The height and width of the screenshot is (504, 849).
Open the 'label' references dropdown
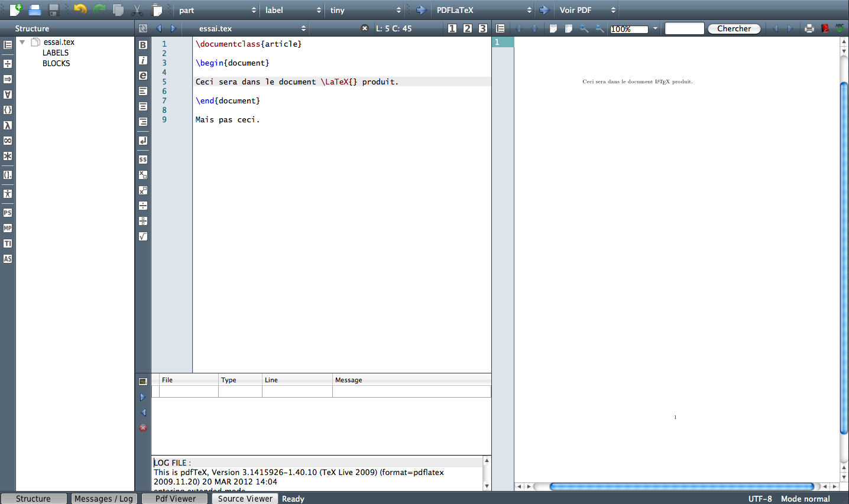[x=293, y=10]
